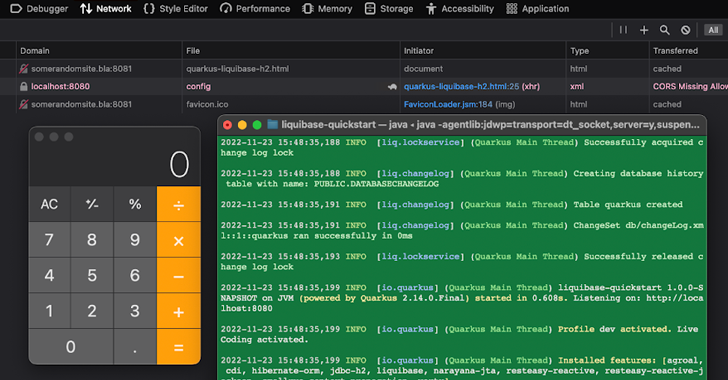Click the Calculator display showing 0
This screenshot has width=728, height=380.
click(x=179, y=164)
